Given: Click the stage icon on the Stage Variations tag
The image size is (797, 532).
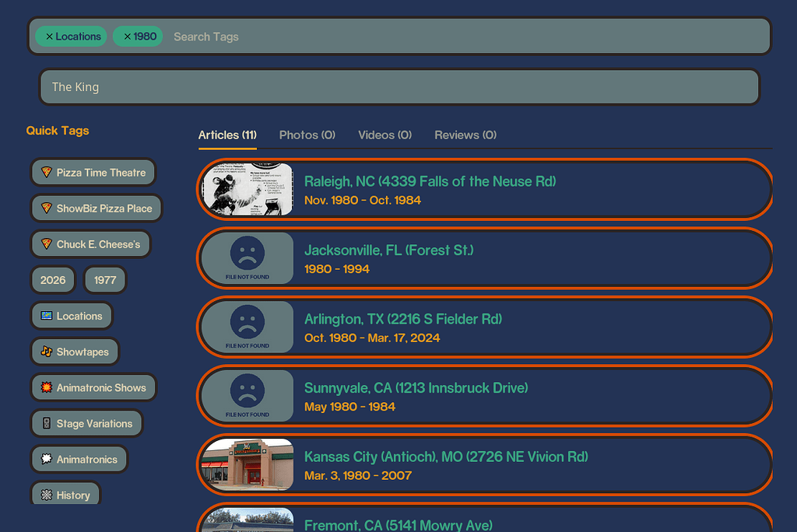Looking at the screenshot, I should [x=47, y=423].
